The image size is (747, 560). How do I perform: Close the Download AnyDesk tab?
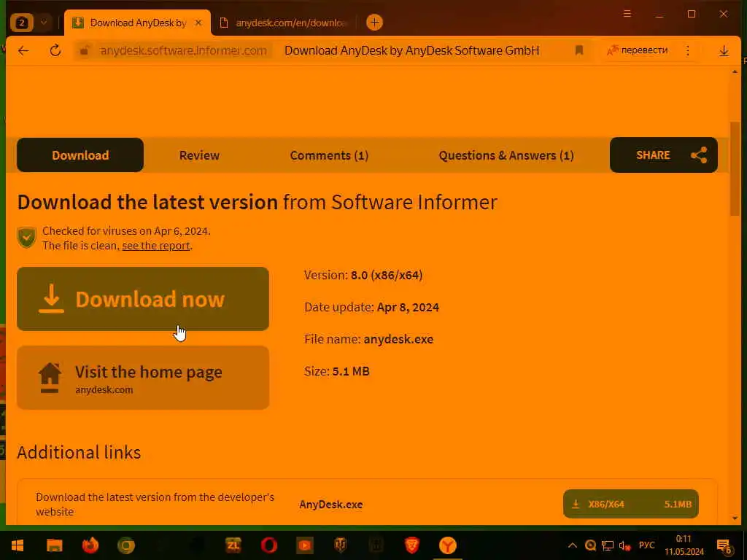point(198,23)
